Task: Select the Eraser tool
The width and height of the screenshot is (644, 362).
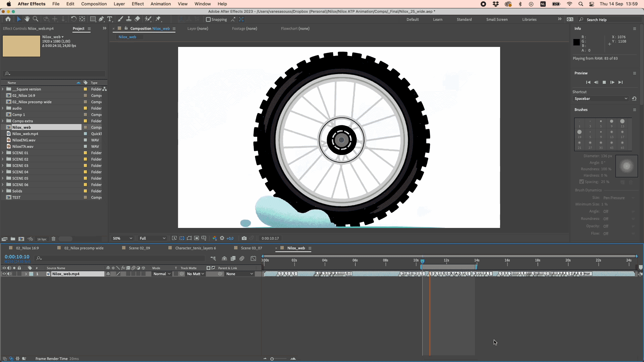Action: click(x=138, y=19)
